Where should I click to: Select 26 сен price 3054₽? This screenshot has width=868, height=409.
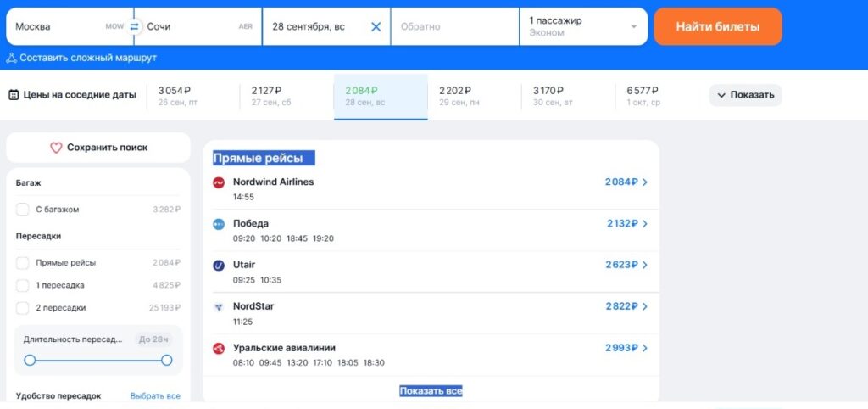click(193, 96)
